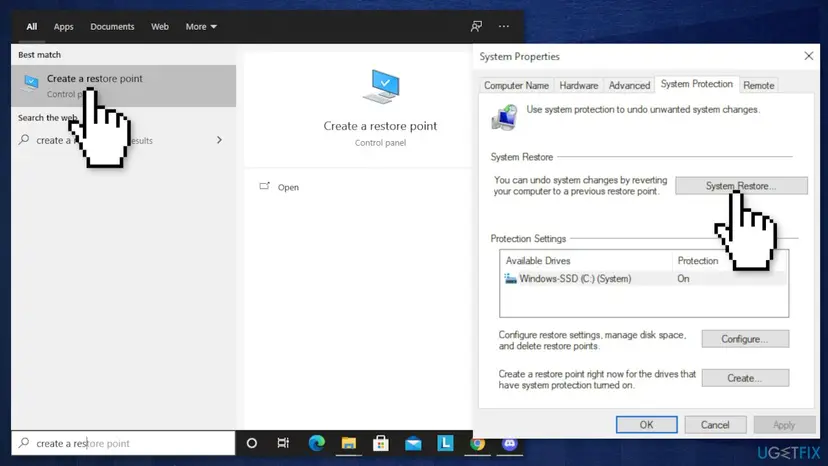Select Create a restore point best match
The height and width of the screenshot is (466, 828).
124,86
